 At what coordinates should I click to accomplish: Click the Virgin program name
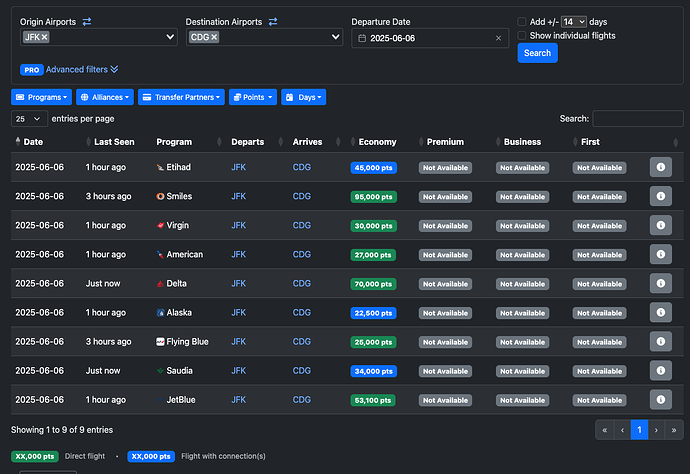(177, 225)
